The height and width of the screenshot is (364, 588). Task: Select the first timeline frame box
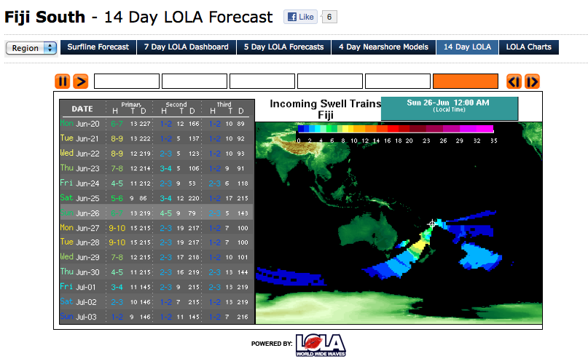127,82
